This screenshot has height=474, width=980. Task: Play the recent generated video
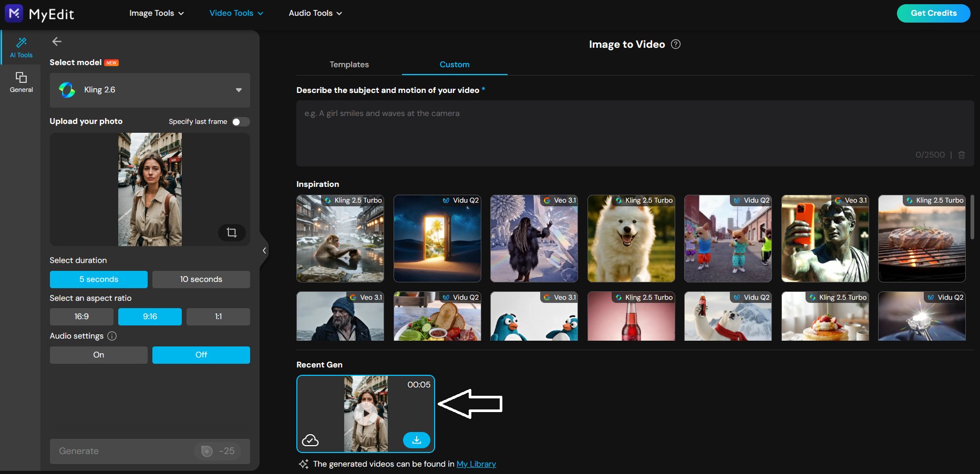(x=366, y=414)
